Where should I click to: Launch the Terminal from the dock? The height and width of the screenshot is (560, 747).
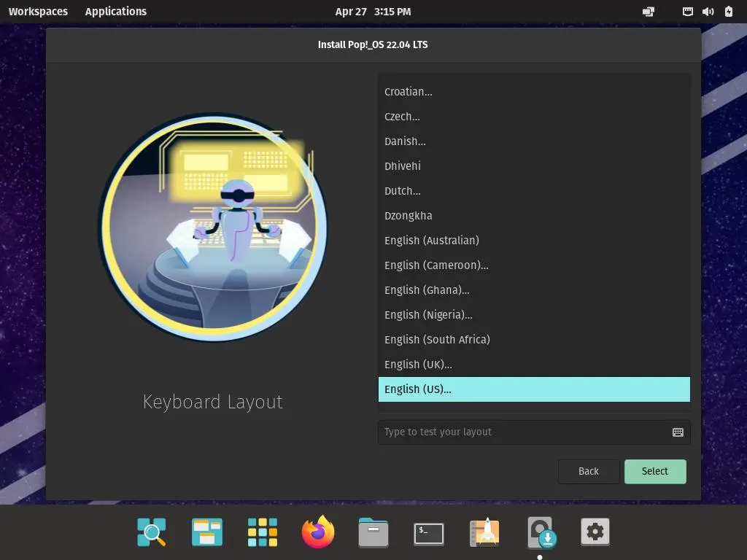(x=429, y=533)
